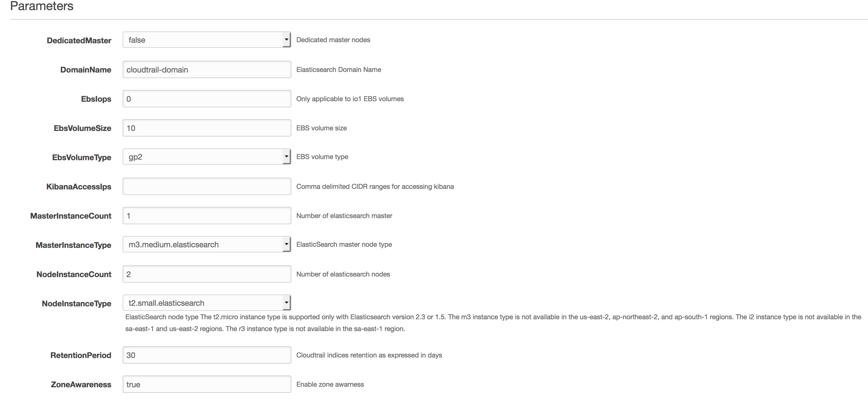The width and height of the screenshot is (868, 403).
Task: Click the NodeInstanceType dropdown arrow
Action: [286, 303]
